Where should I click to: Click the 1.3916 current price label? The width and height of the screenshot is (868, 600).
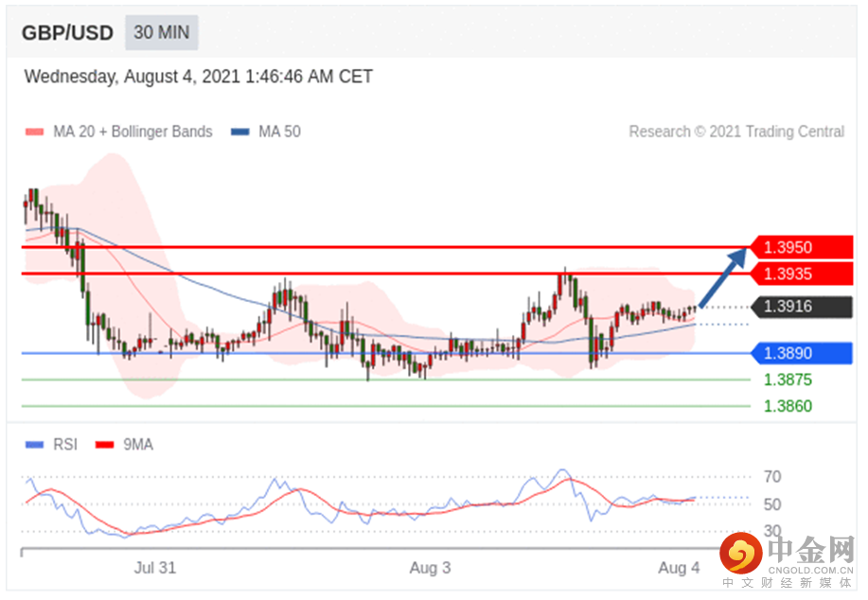click(801, 306)
